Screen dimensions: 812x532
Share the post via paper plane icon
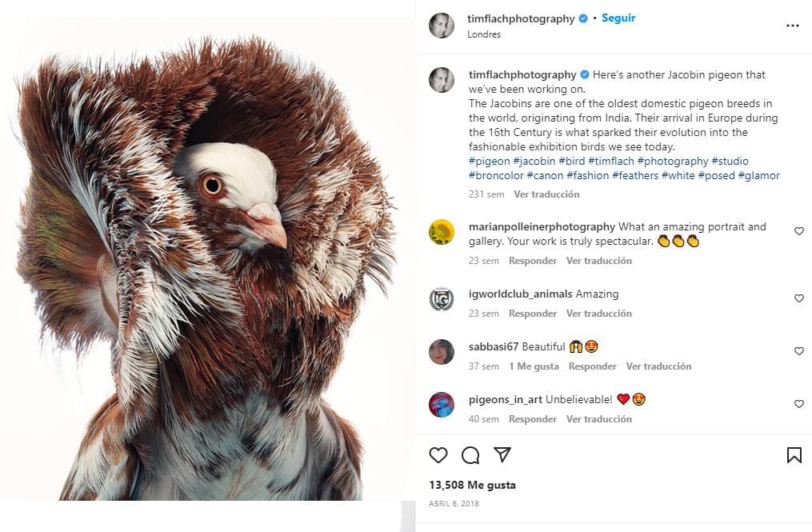(x=502, y=455)
